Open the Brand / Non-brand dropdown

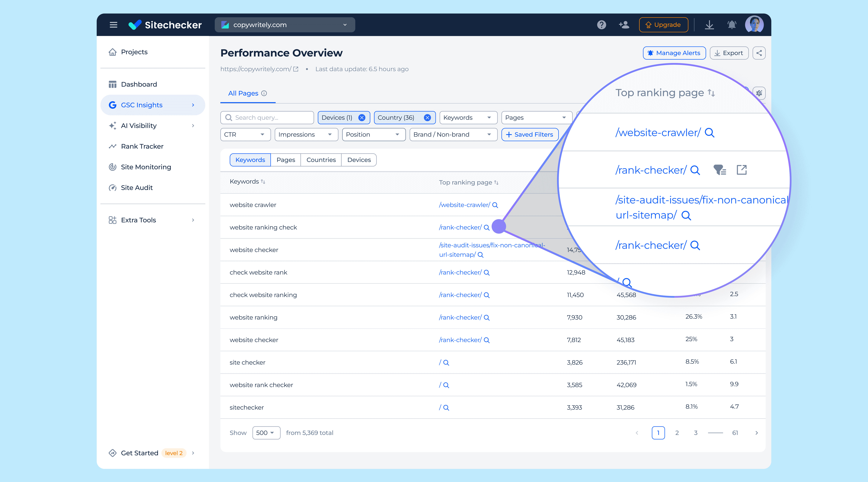point(453,134)
